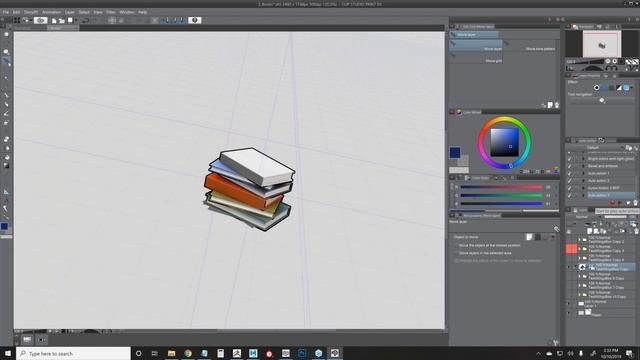This screenshot has width=640, height=360.
Task: Expand the 10 Copy layer folder
Action: tap(580, 295)
